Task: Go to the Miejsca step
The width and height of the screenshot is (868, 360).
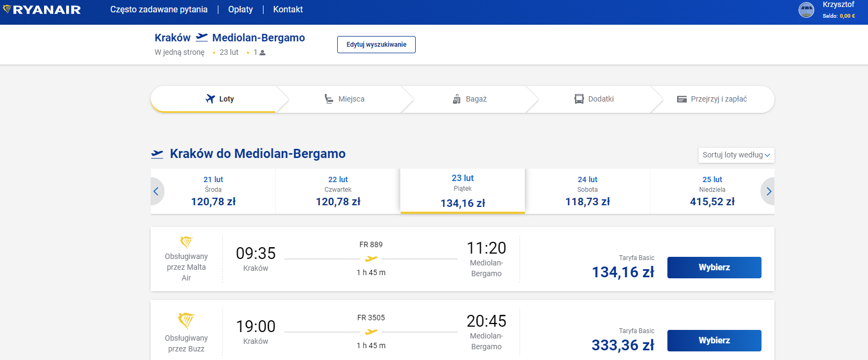Action: point(344,99)
